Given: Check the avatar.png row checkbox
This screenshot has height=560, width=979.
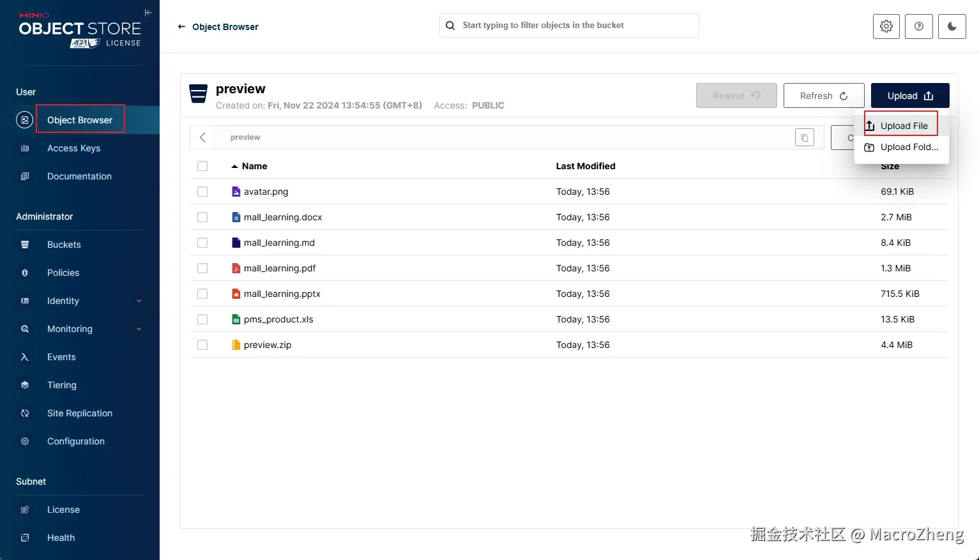Looking at the screenshot, I should (202, 192).
